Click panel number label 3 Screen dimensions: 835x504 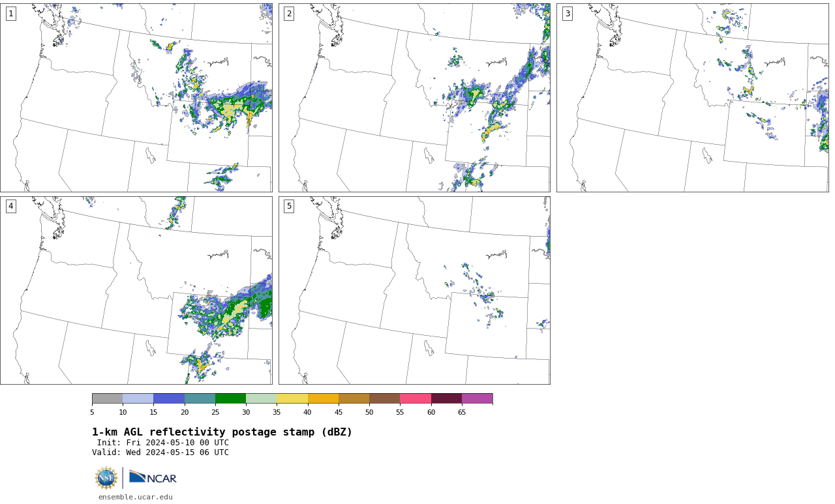coord(568,14)
